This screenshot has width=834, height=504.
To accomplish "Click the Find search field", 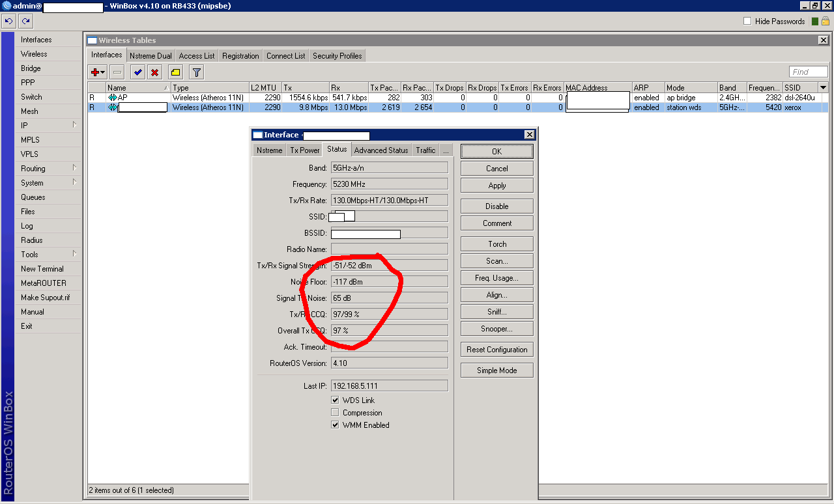I will click(x=808, y=72).
